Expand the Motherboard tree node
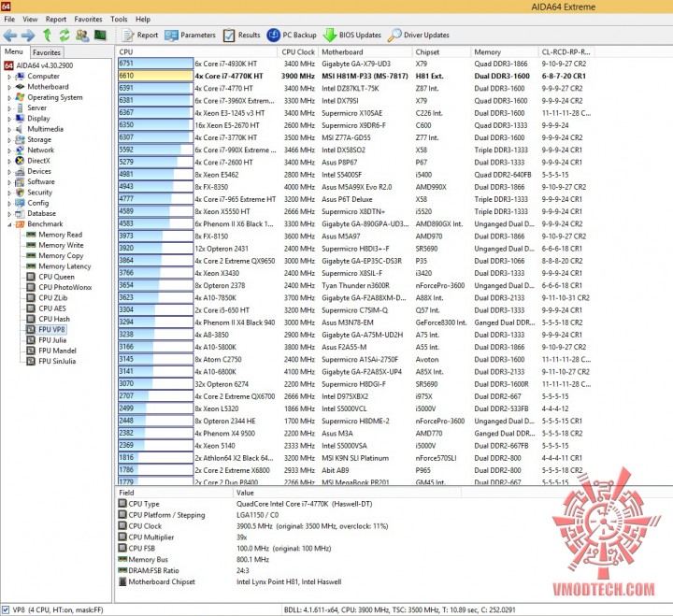 click(9, 87)
